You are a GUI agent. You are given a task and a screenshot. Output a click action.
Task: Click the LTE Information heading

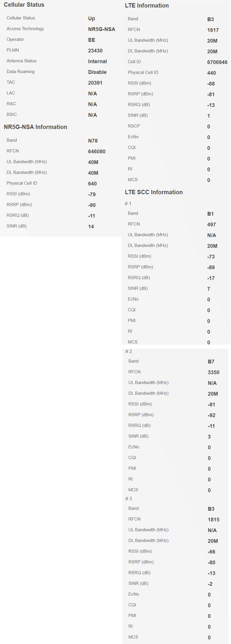[x=147, y=6]
